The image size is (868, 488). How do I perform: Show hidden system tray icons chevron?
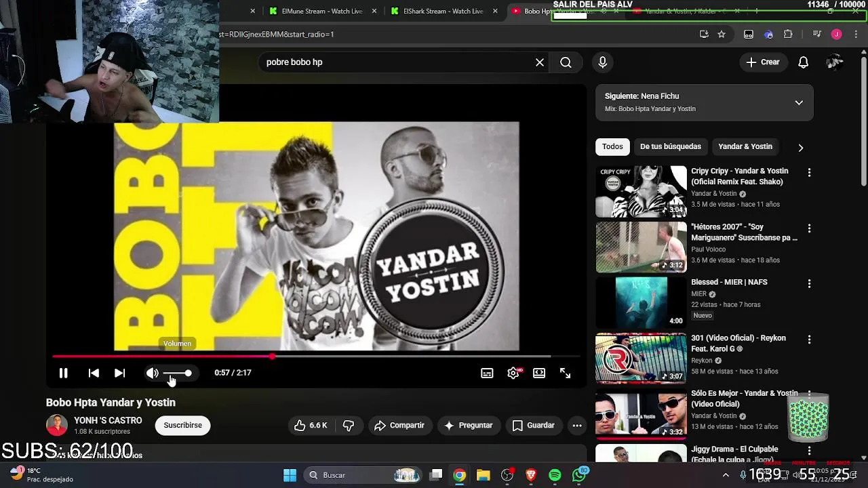click(726, 475)
